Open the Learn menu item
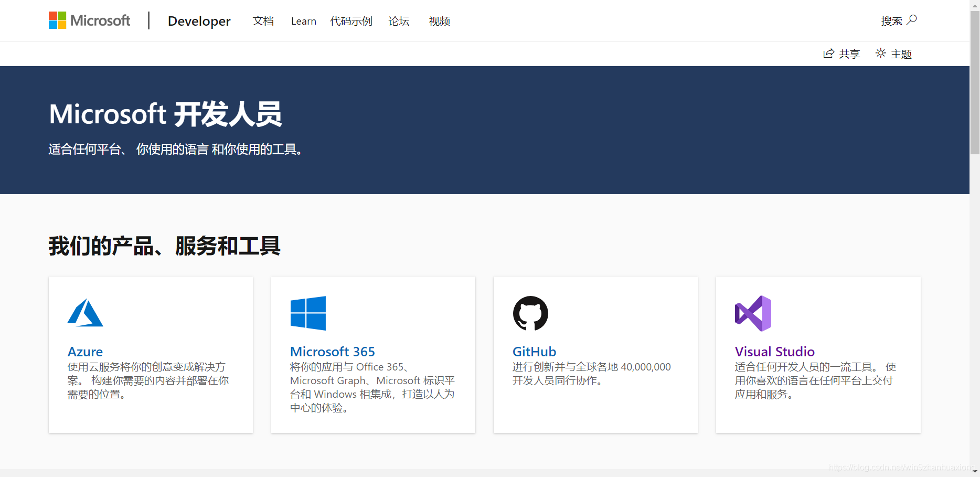Screen dimensions: 980x477 tap(304, 21)
